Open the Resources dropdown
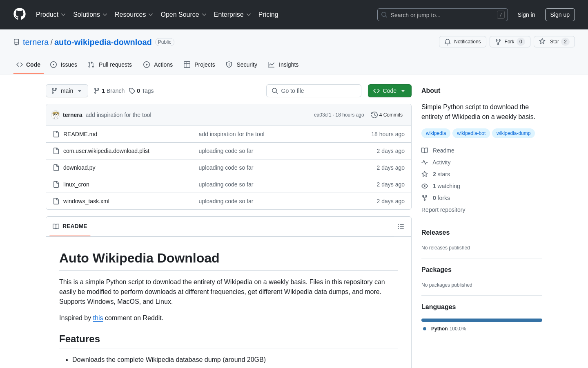Viewport: 588px width, 368px height. (x=134, y=15)
